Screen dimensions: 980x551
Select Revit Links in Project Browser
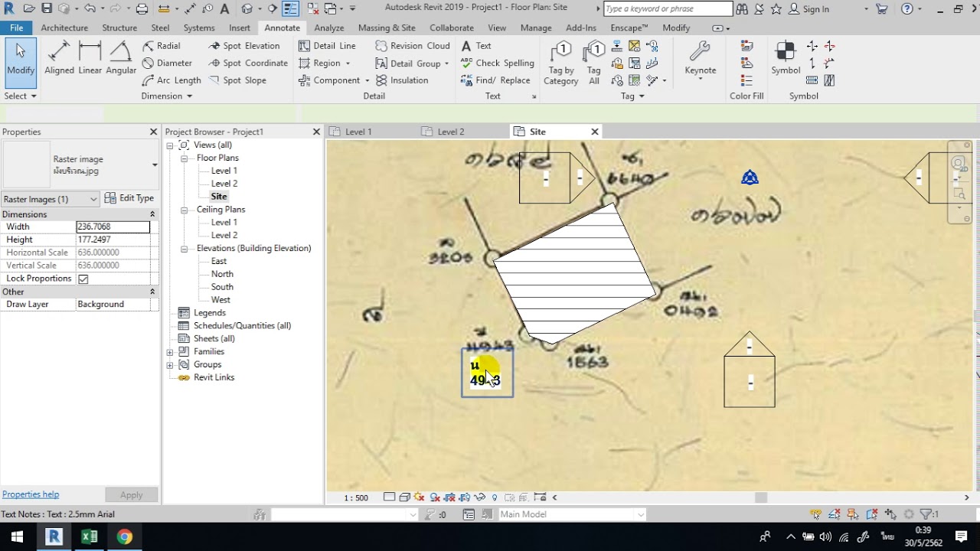(214, 377)
